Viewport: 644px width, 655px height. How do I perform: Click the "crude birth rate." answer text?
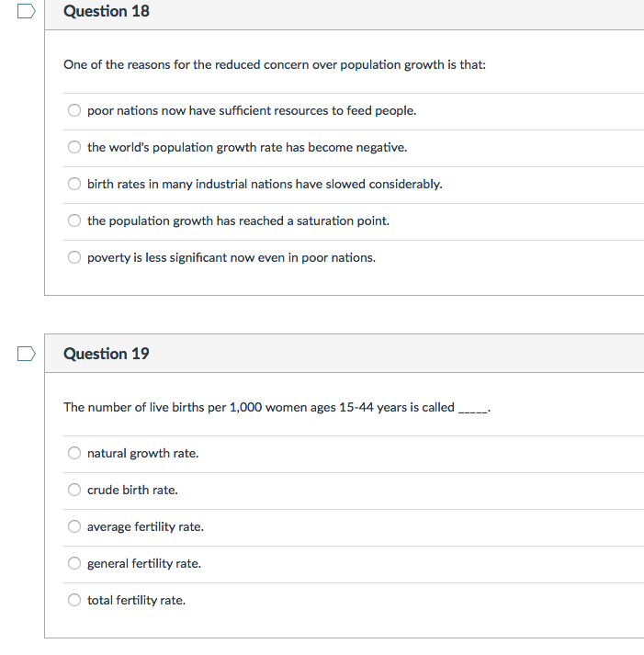[x=132, y=491]
